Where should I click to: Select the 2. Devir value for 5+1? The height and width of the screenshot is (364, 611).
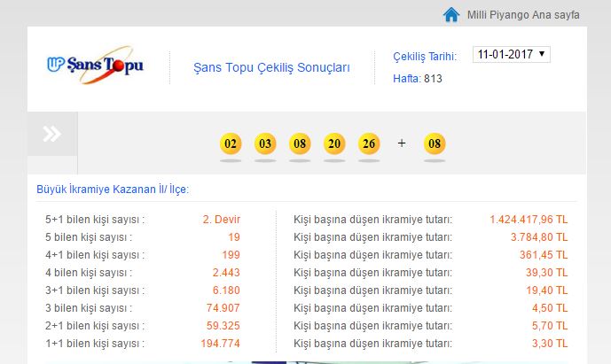pos(221,220)
